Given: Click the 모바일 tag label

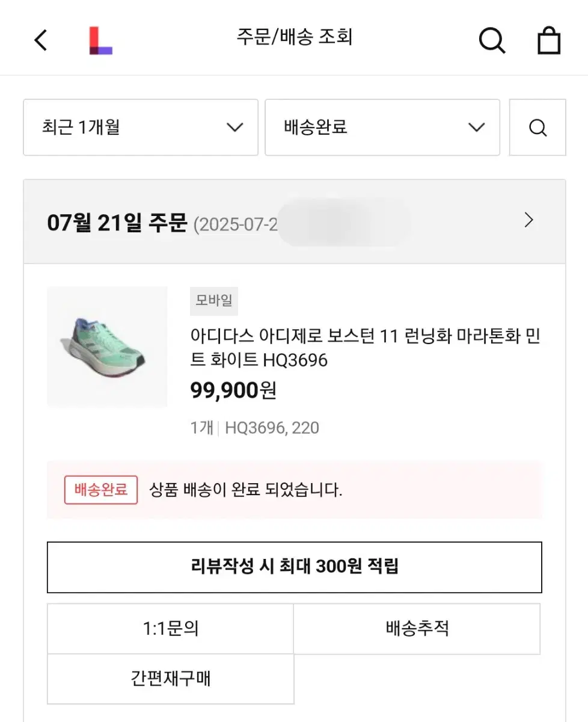Looking at the screenshot, I should (214, 300).
